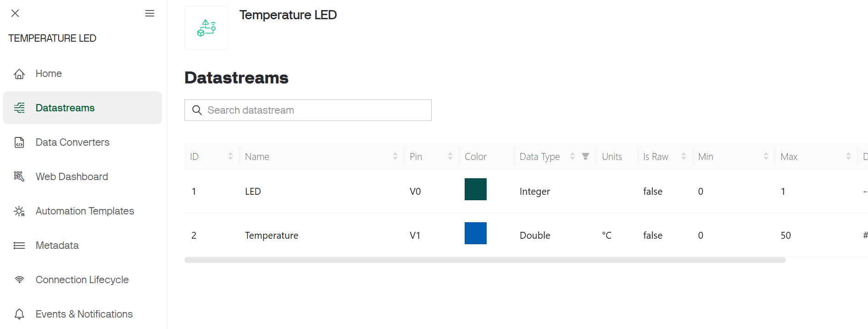Viewport: 868px width, 329px height.
Task: Collapse sidebar using hamburger menu icon
Action: click(x=150, y=13)
